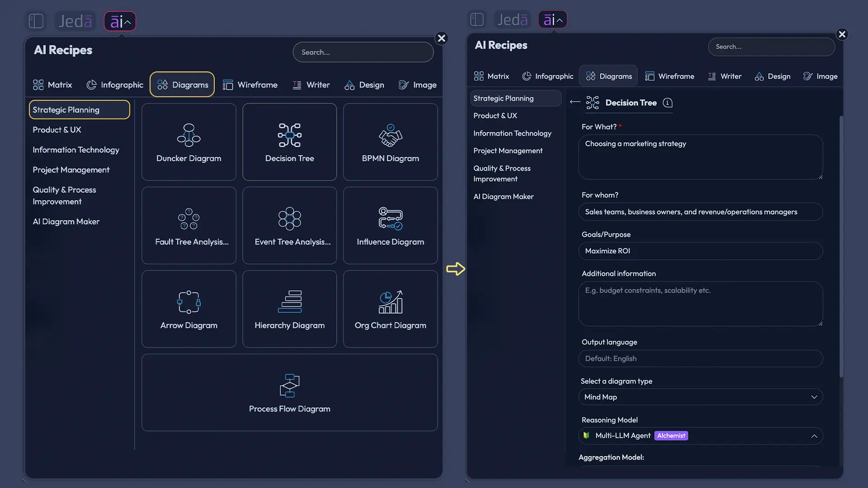The width and height of the screenshot is (868, 488).
Task: Focus the left panel Search field
Action: click(363, 52)
